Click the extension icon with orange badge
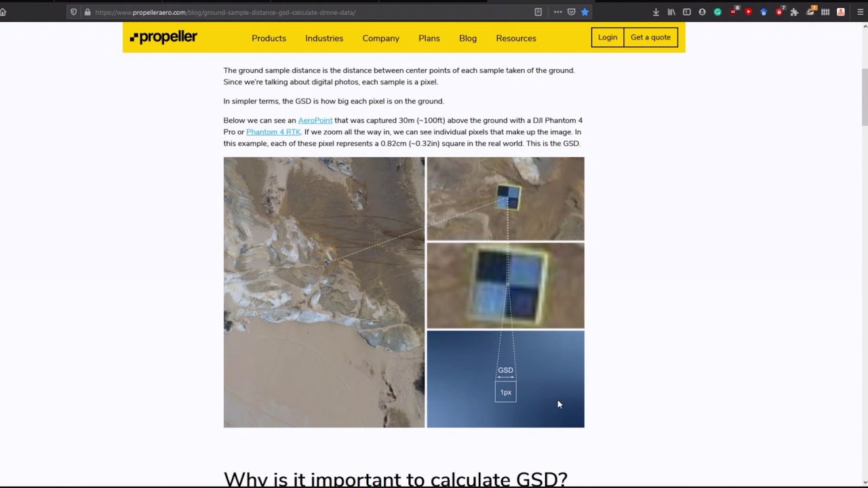 [811, 12]
